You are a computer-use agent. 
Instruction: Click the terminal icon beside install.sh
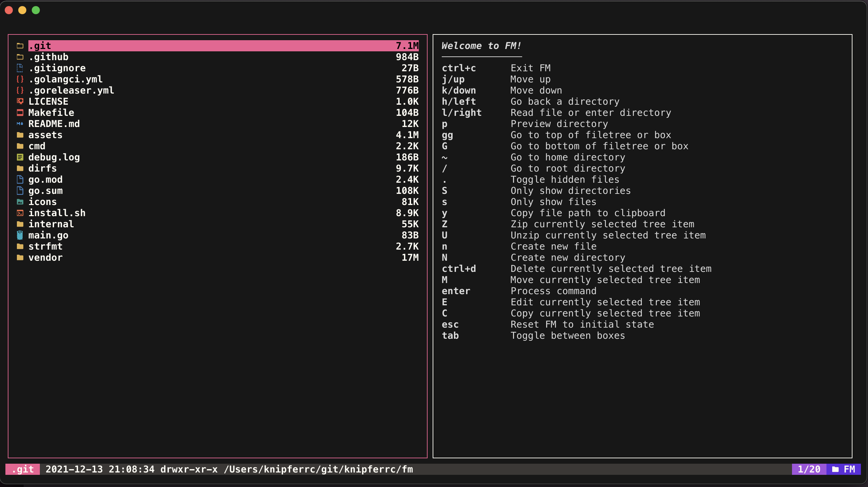coord(20,213)
